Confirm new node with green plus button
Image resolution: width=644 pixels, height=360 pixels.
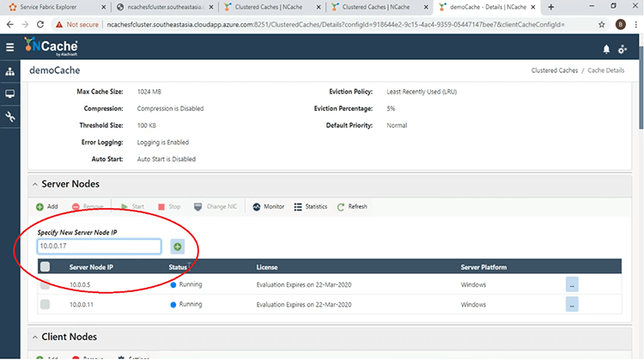(178, 247)
